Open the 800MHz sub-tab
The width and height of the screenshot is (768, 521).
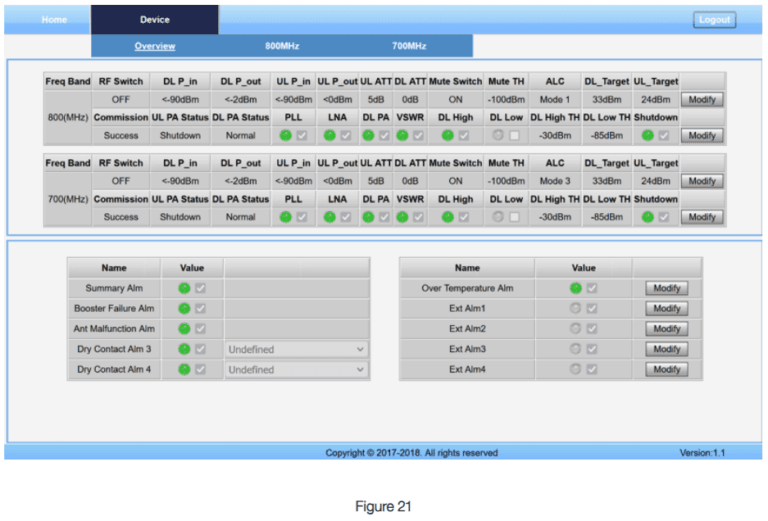click(282, 46)
